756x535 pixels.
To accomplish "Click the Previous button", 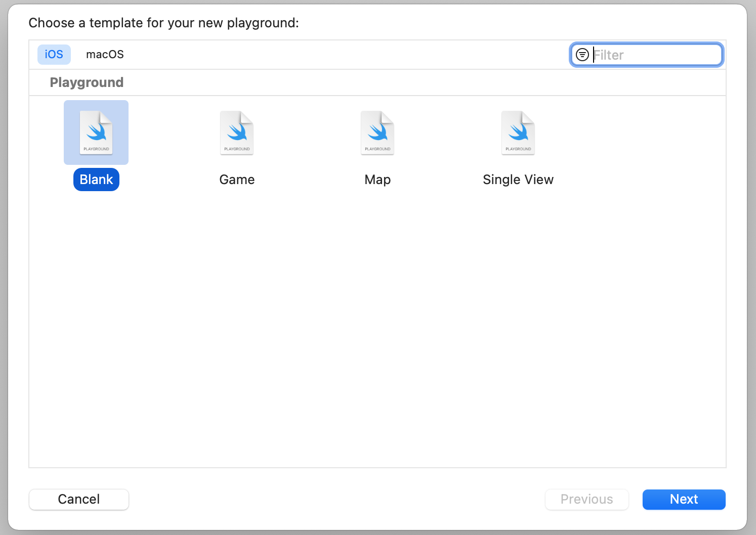I will 586,499.
